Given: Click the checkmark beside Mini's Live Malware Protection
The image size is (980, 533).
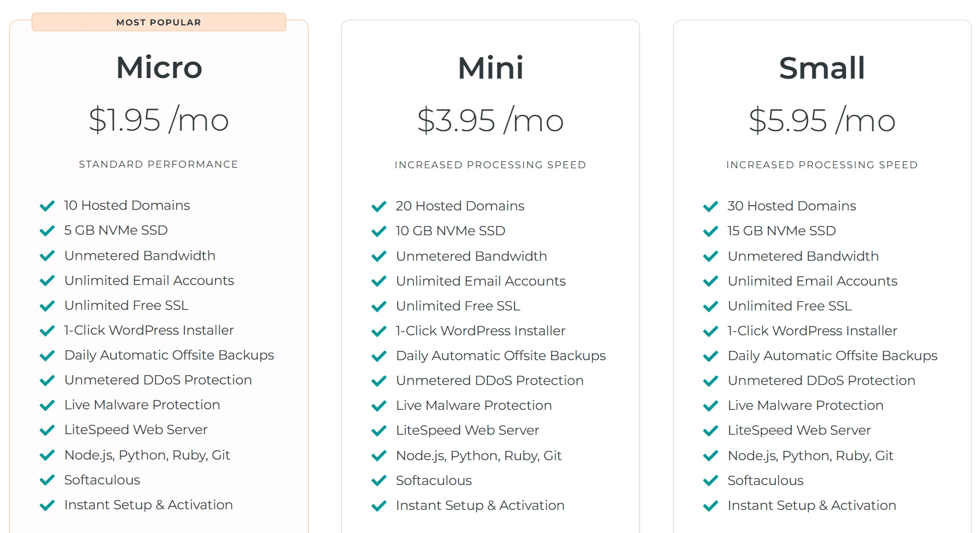Looking at the screenshot, I should 379,406.
